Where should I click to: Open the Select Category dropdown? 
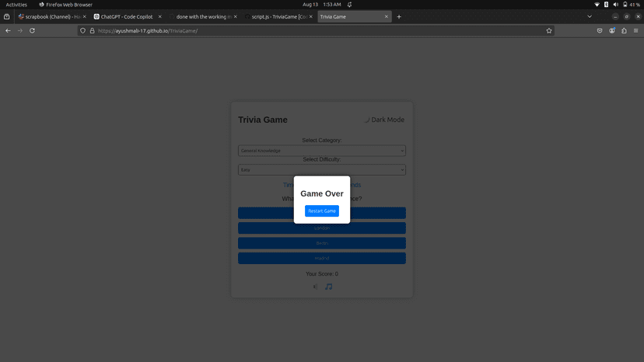[x=321, y=151]
